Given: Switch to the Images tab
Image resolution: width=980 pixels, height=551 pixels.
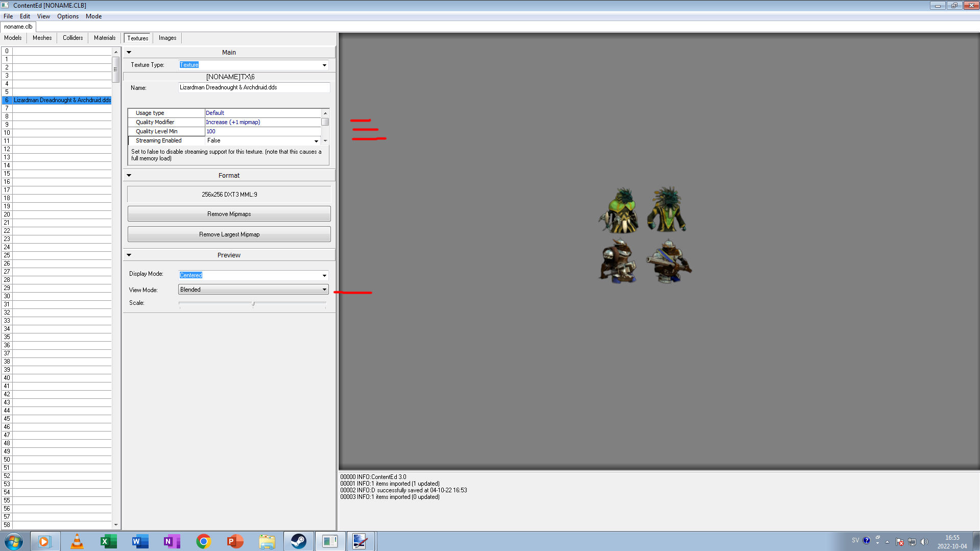Looking at the screenshot, I should click(168, 38).
